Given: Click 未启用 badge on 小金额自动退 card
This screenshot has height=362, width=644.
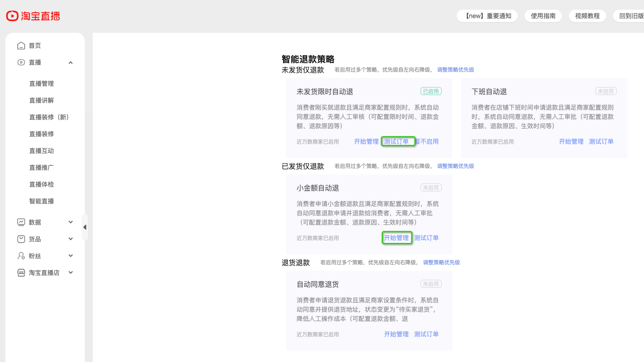Looking at the screenshot, I should click(431, 187).
